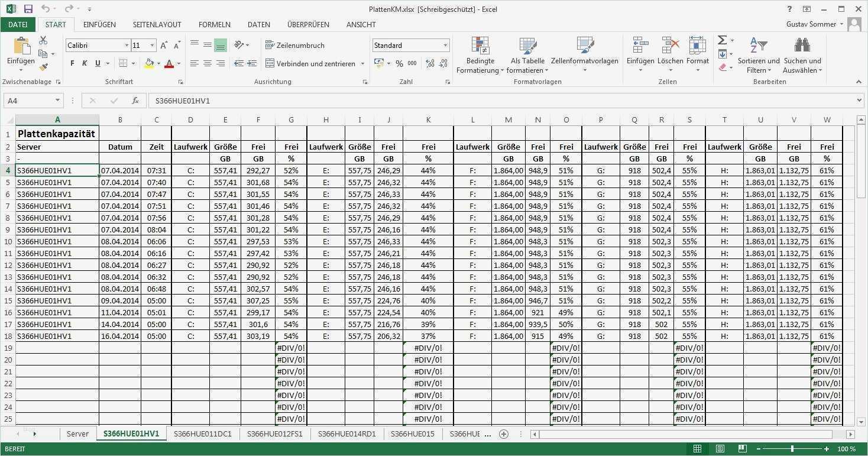Open the AutoSumme sigma icon
The width and height of the screenshot is (868, 456).
pos(723,40)
